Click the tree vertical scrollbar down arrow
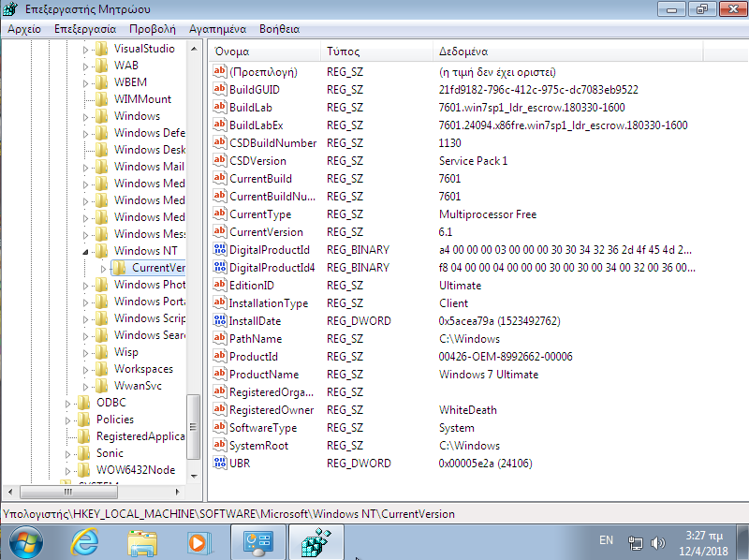Screen dimensions: 749x560 [x=194, y=476]
